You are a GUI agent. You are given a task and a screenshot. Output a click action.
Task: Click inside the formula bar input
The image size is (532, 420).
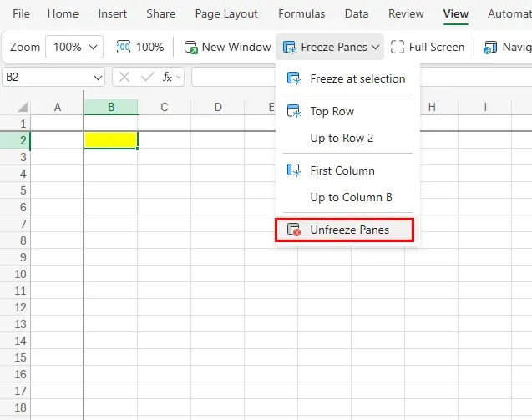[234, 77]
